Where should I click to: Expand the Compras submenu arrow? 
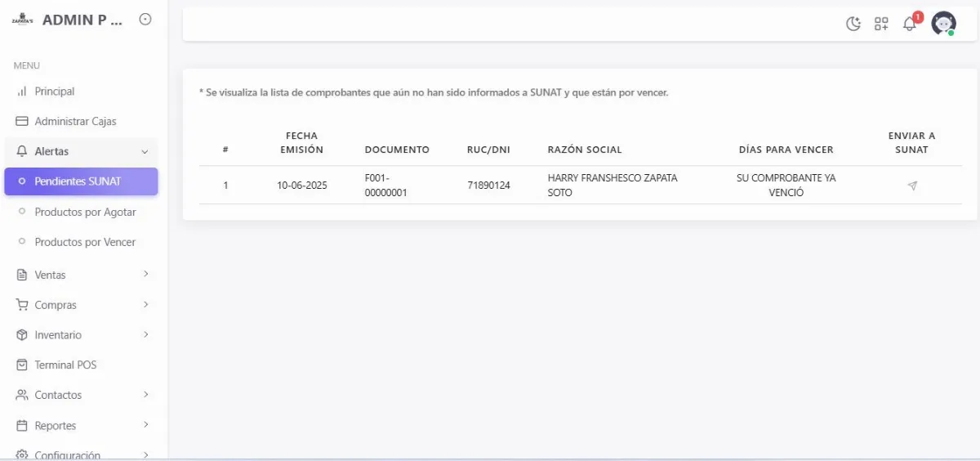pos(145,304)
